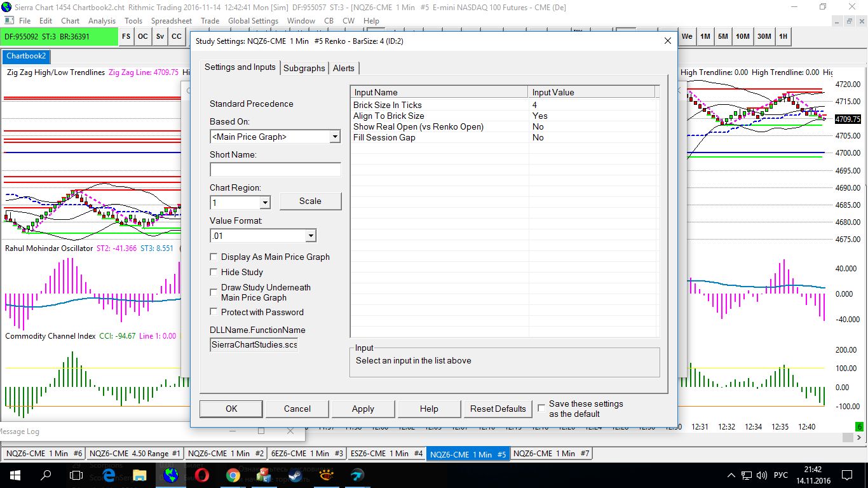The width and height of the screenshot is (868, 488).
Task: Launch Opera browser from the taskbar
Action: (201, 475)
